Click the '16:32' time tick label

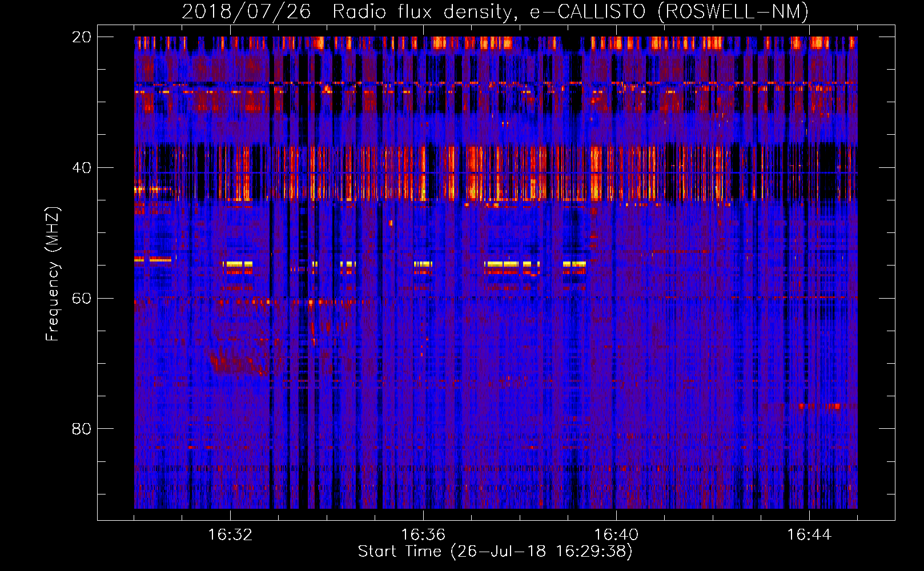230,535
